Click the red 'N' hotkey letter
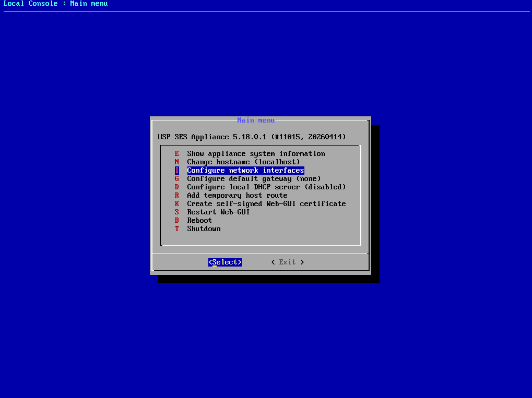The width and height of the screenshot is (532, 398). coord(176,162)
